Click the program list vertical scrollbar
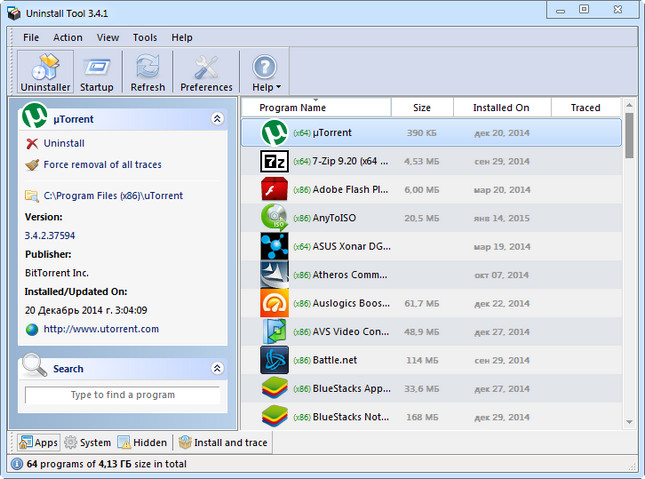 [x=629, y=280]
